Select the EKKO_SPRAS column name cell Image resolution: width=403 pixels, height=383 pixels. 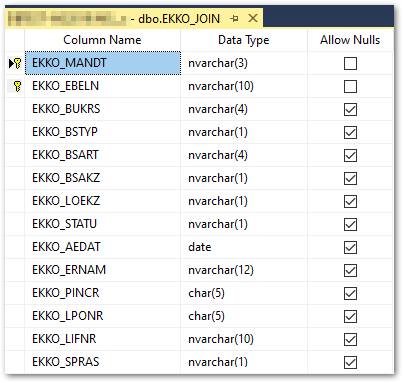pyautogui.click(x=103, y=362)
